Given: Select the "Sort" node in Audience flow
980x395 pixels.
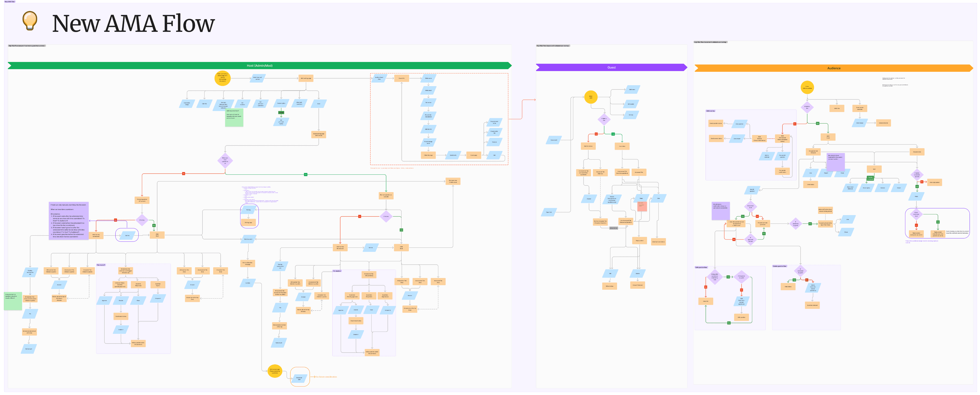Looking at the screenshot, I should tap(874, 169).
